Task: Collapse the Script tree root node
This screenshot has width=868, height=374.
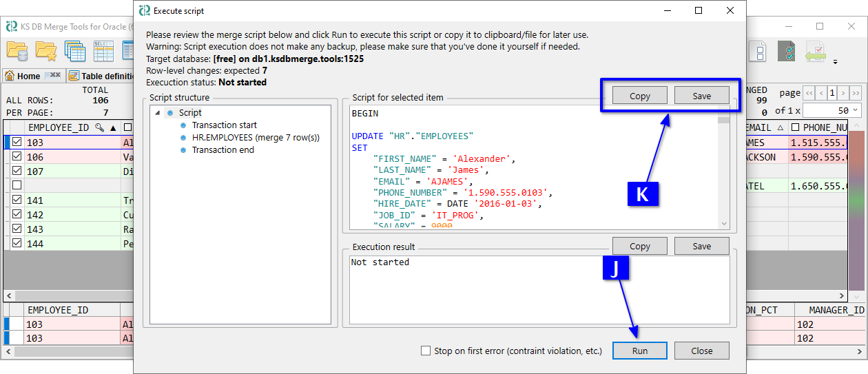Action: pos(157,113)
